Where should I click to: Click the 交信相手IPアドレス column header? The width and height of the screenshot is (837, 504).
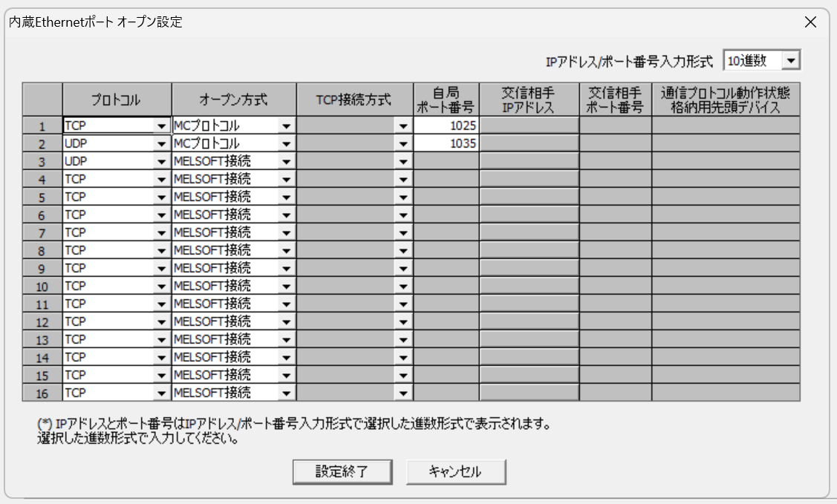coord(529,99)
